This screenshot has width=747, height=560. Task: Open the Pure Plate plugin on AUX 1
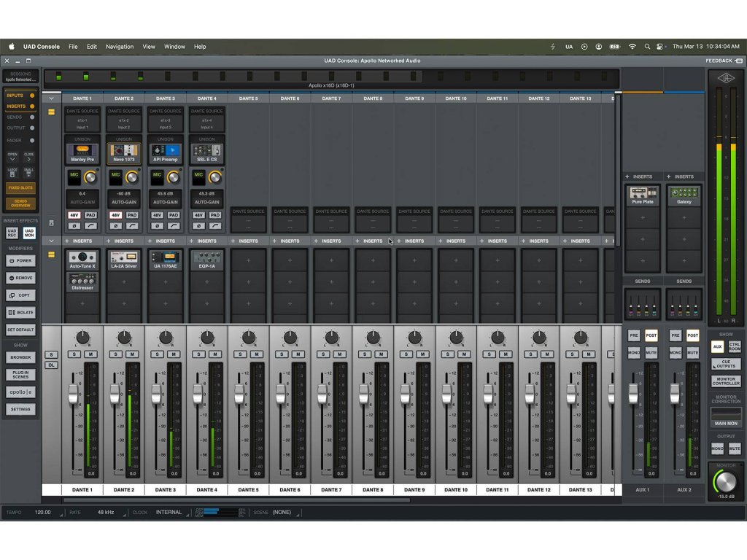tap(643, 195)
